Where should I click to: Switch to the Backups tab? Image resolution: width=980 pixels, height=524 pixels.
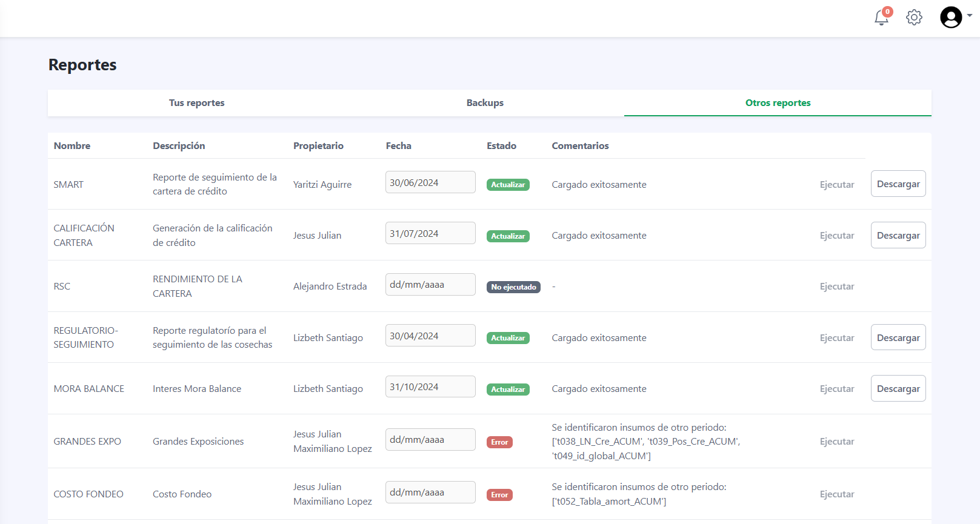click(485, 103)
